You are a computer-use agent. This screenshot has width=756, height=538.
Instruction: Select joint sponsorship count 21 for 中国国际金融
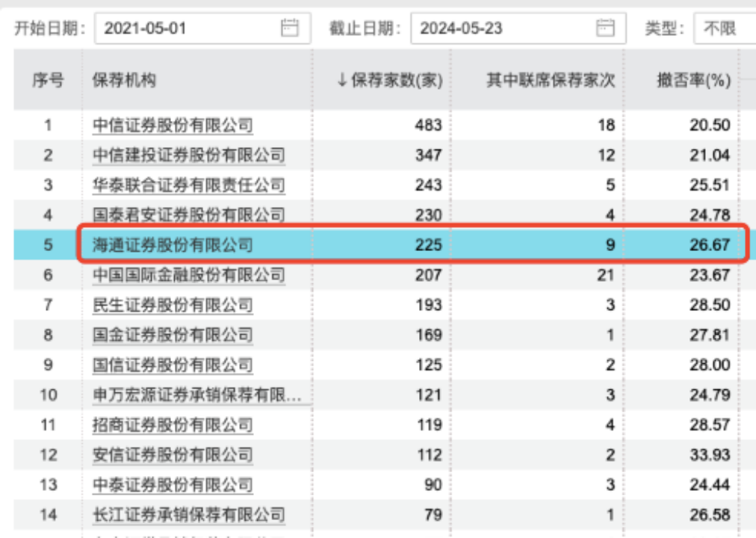pos(606,275)
